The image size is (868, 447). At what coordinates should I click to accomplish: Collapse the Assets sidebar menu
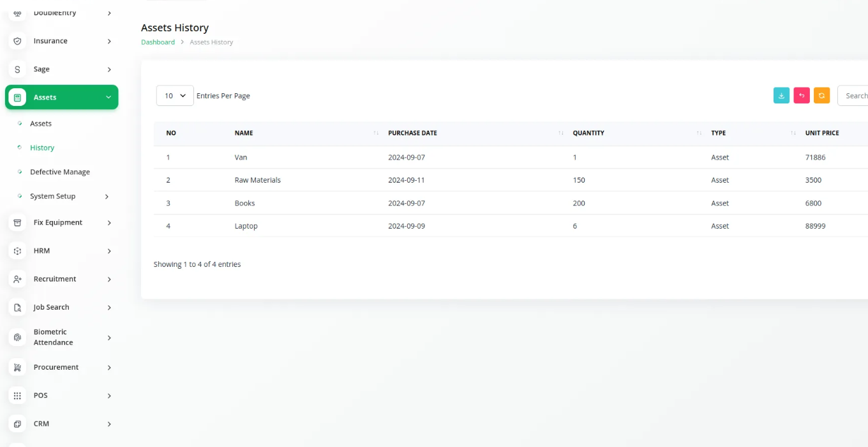click(108, 97)
